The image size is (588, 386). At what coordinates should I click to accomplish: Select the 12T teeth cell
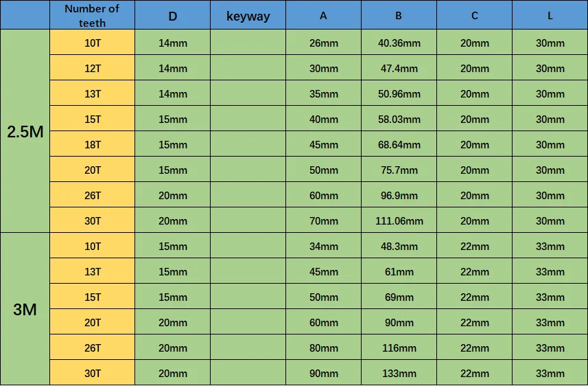coord(92,68)
